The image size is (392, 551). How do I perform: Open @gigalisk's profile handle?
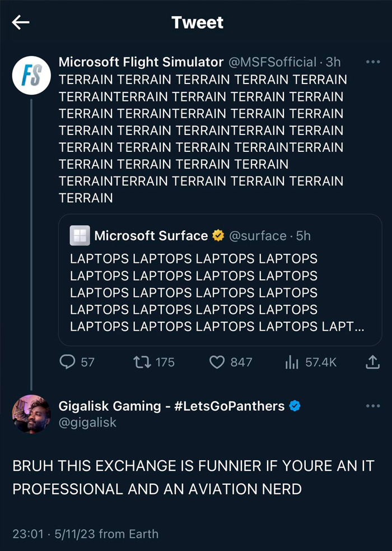coord(86,423)
